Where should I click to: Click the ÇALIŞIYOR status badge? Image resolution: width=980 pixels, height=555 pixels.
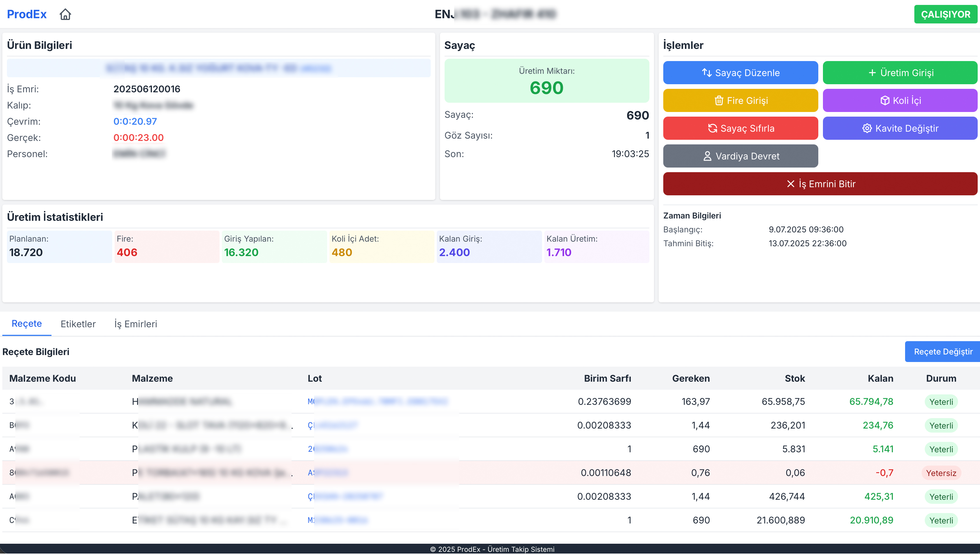point(945,14)
